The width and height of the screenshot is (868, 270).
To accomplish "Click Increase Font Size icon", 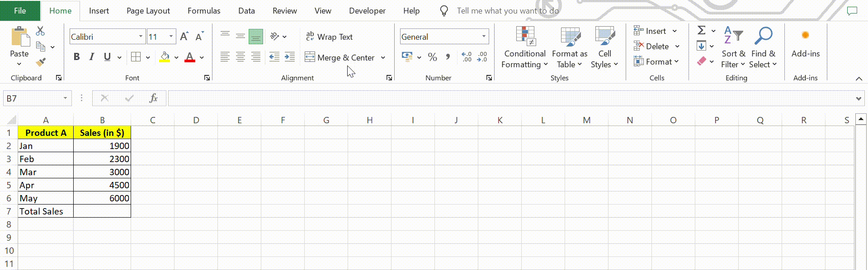I will [x=184, y=37].
